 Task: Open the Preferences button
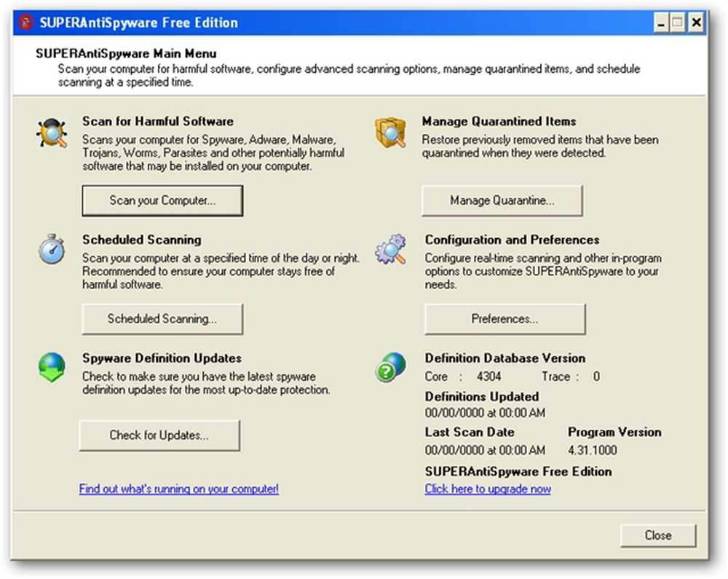point(505,319)
